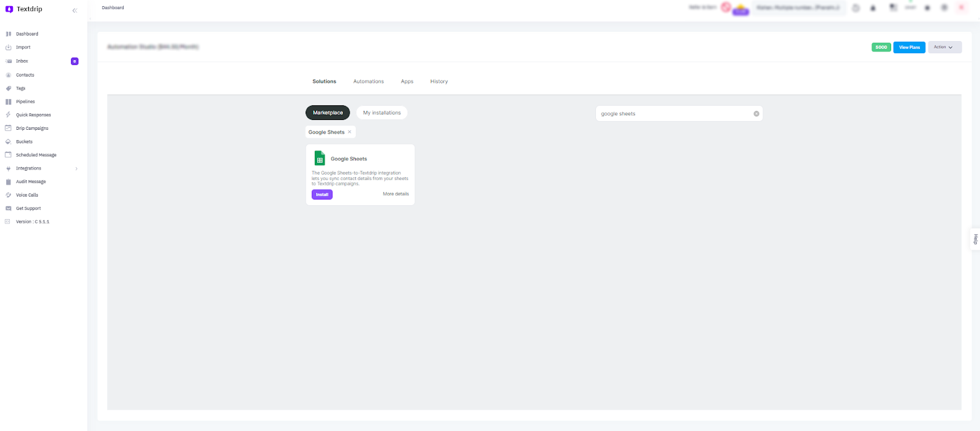
Task: Open Audit Message page
Action: coord(31,182)
